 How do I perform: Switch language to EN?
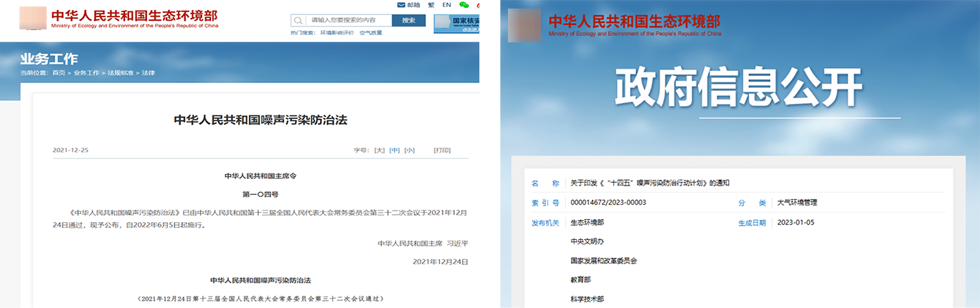coord(446,4)
